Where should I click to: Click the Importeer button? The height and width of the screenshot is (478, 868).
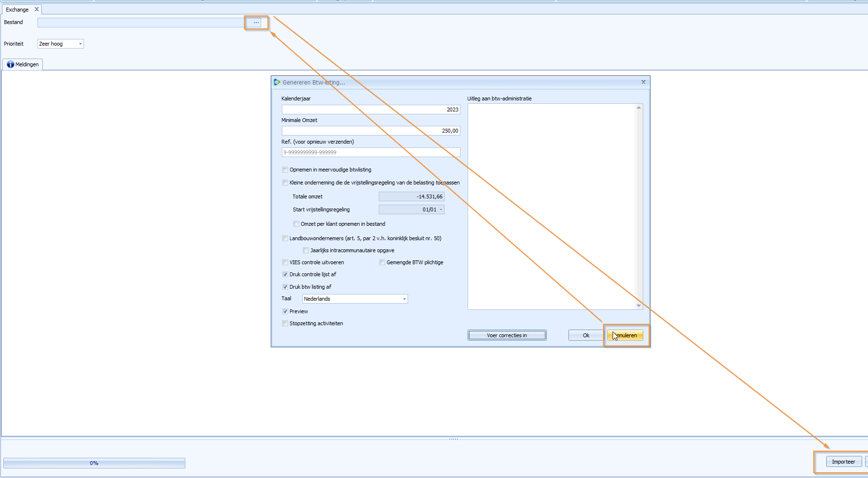(843, 462)
